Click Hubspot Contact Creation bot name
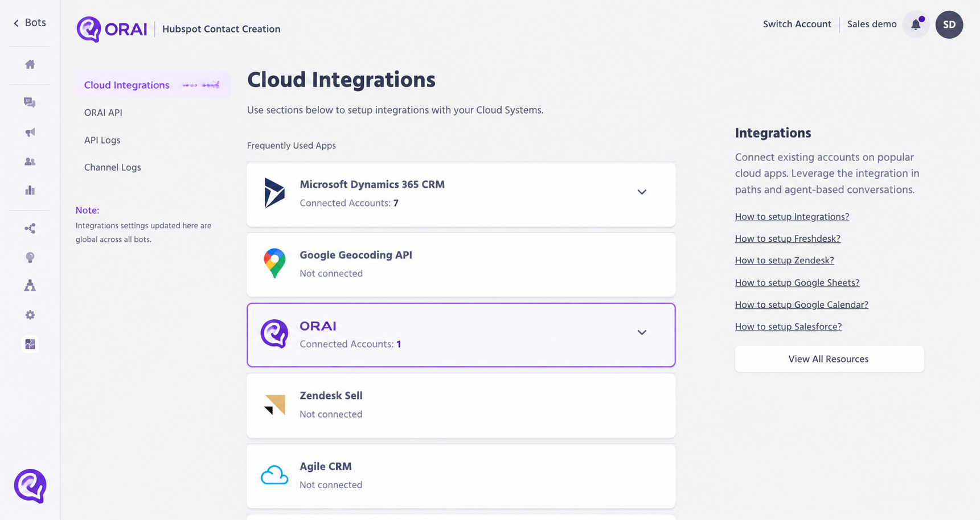This screenshot has width=980, height=520. [222, 29]
